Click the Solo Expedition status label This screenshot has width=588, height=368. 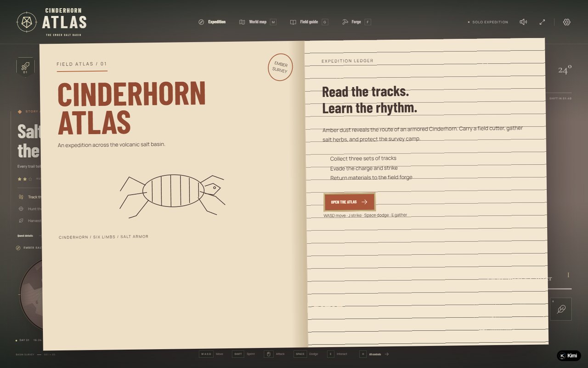[x=488, y=22]
